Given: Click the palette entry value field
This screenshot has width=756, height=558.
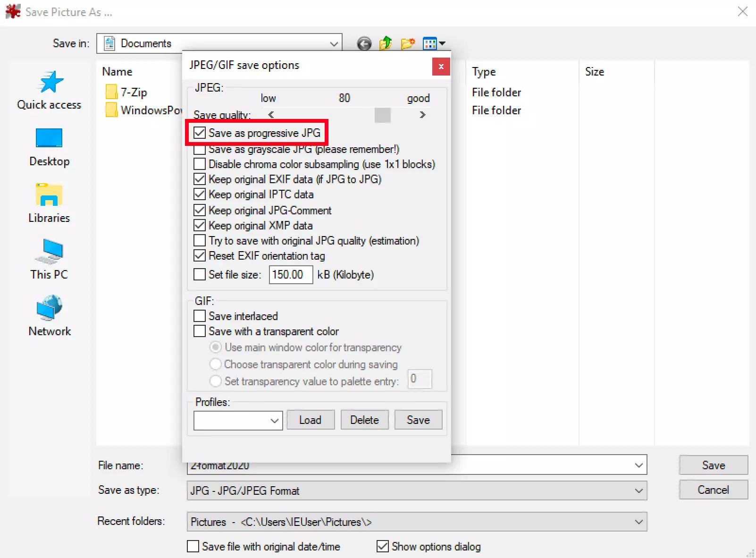Looking at the screenshot, I should (x=420, y=379).
